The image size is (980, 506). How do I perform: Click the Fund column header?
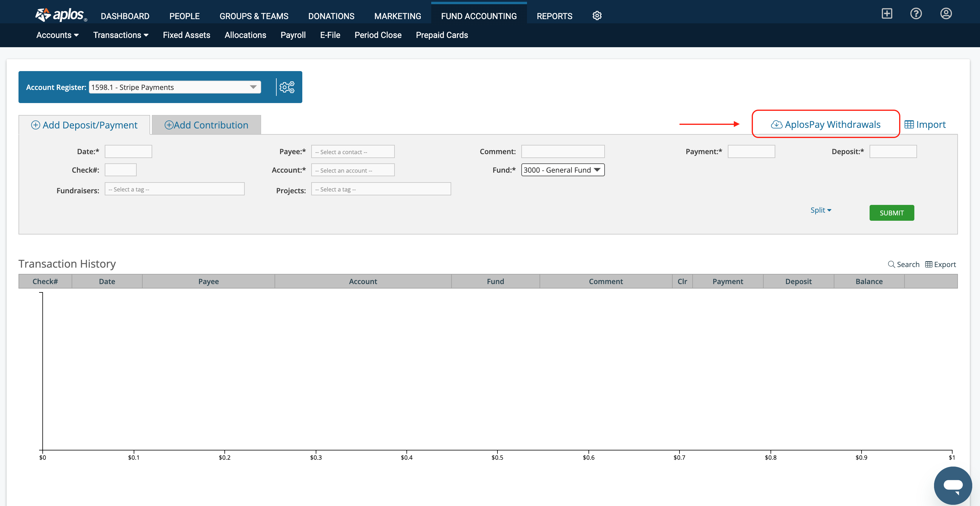point(495,281)
